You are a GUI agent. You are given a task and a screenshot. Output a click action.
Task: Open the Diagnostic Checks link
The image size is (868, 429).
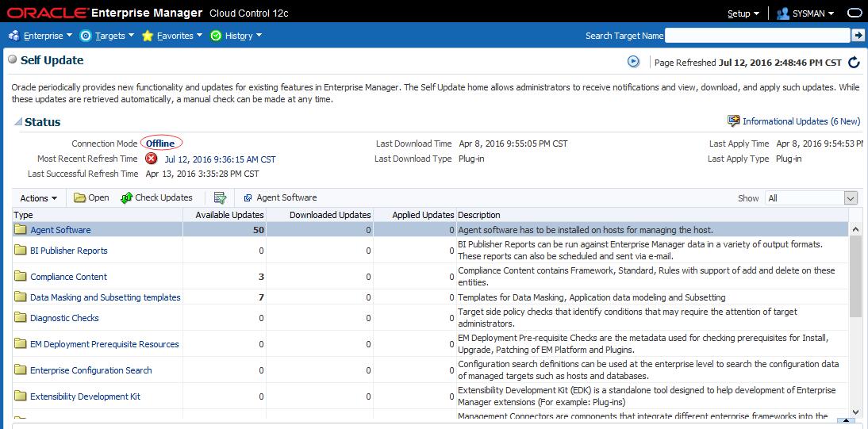point(64,318)
